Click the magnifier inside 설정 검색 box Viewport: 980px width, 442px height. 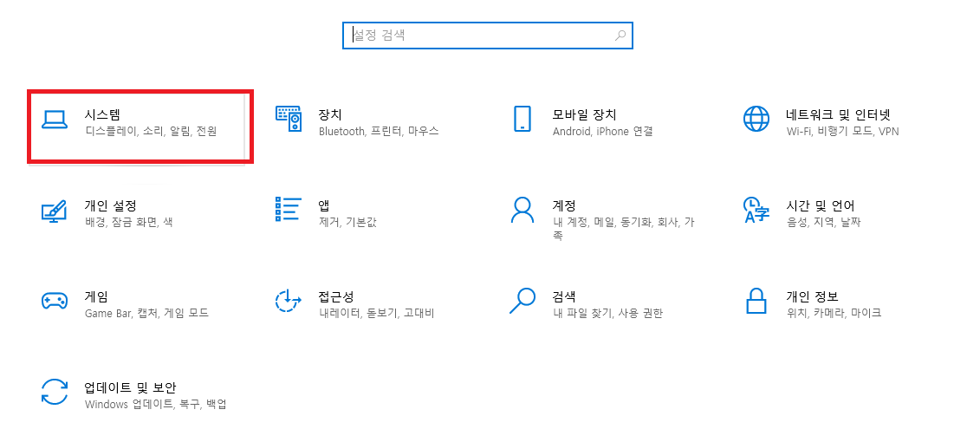(620, 36)
